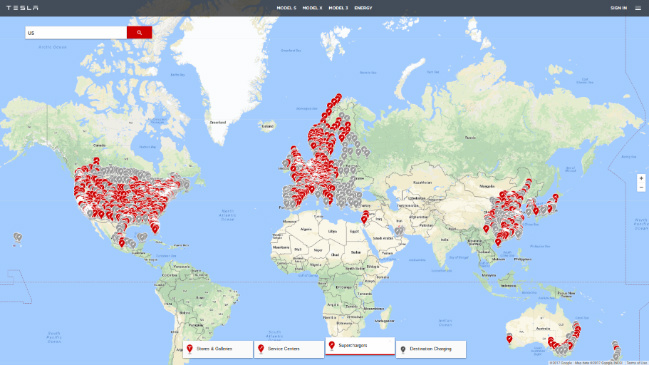Viewport: 649px width, 365px height.
Task: Open the Model S menu item
Action: tap(286, 8)
